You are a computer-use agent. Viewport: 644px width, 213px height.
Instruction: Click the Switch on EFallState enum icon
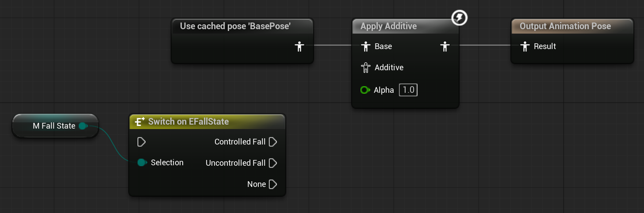[x=140, y=122]
